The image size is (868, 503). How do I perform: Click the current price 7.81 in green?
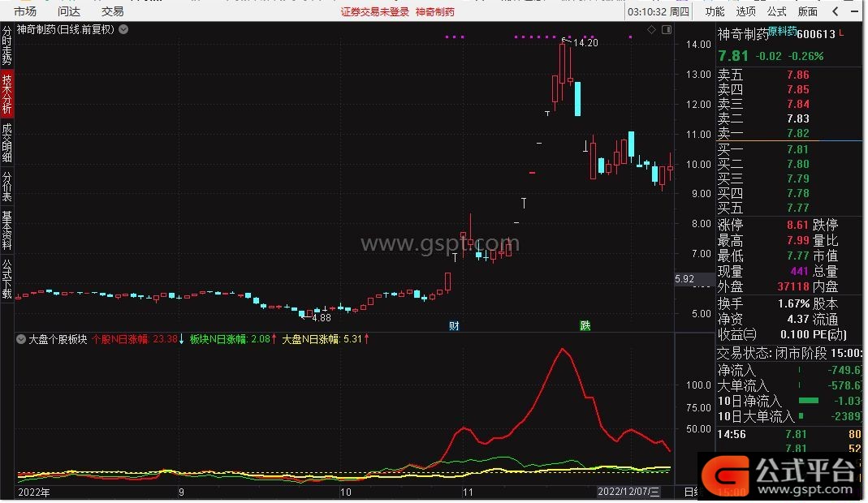[733, 56]
